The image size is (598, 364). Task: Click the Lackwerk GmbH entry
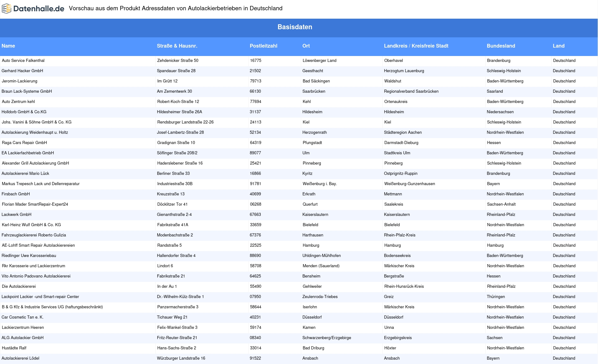(17, 215)
